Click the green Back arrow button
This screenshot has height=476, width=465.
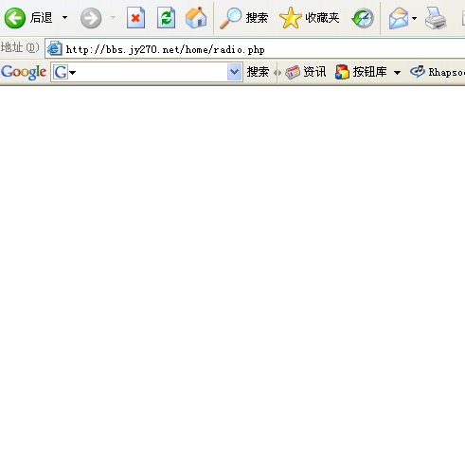pyautogui.click(x=15, y=18)
